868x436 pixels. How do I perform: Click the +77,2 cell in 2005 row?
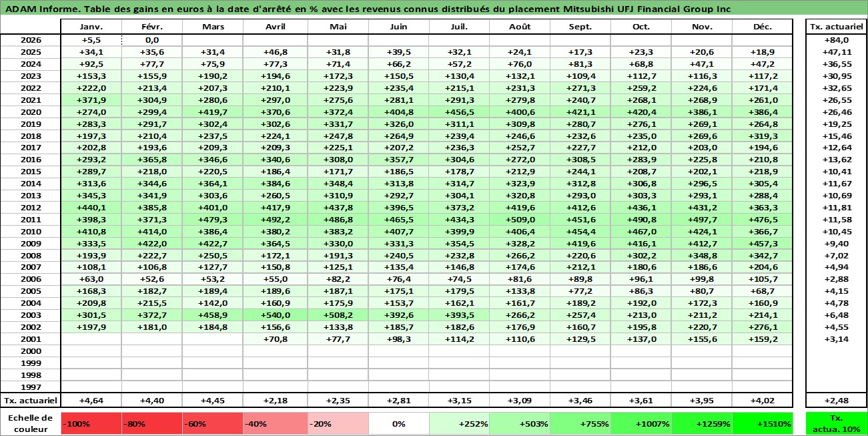coord(580,291)
